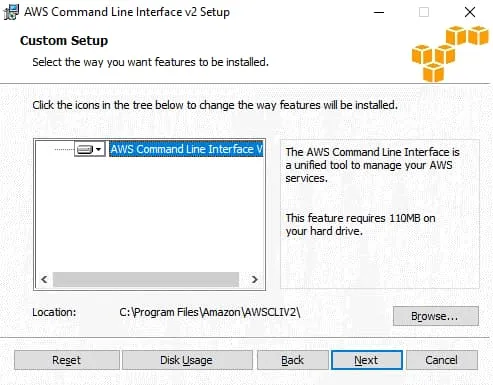This screenshot has height=385, width=493.
Task: Close the setup window
Action: pos(470,12)
